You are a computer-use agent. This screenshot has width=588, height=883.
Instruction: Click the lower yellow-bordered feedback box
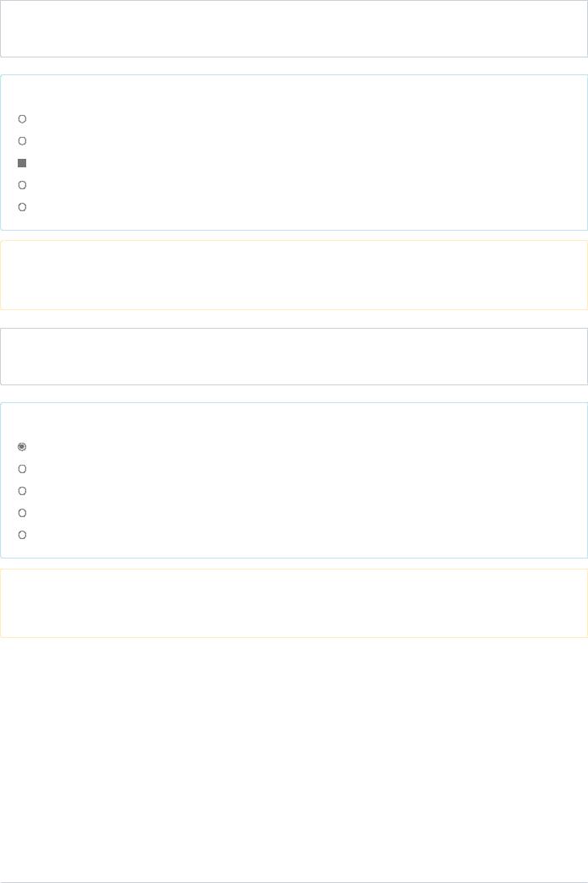(x=294, y=603)
